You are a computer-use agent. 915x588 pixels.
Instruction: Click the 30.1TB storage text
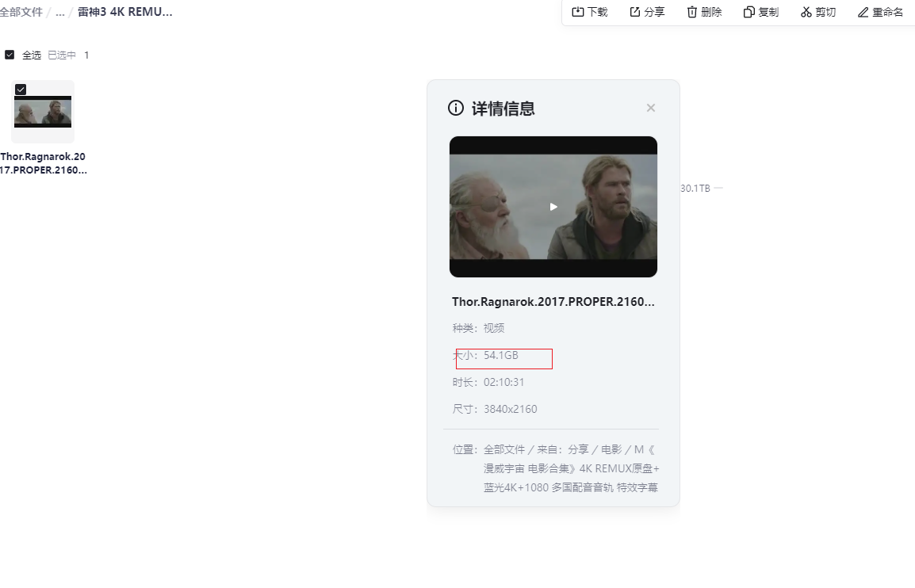pos(695,189)
